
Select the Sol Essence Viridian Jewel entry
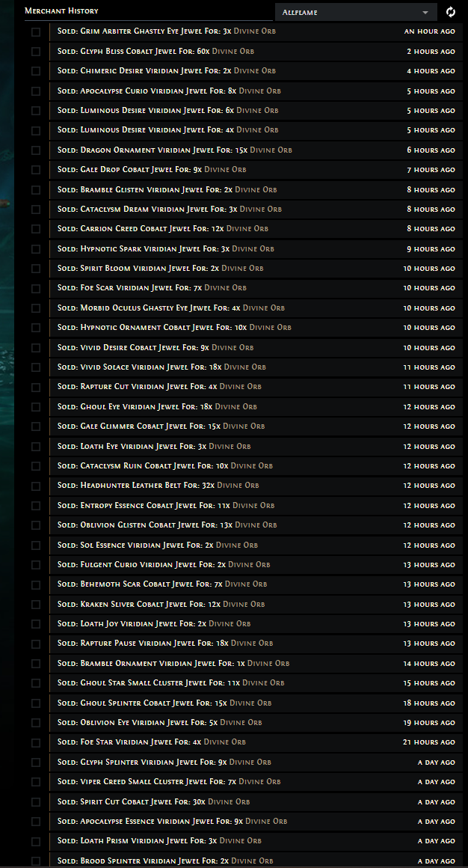256,545
